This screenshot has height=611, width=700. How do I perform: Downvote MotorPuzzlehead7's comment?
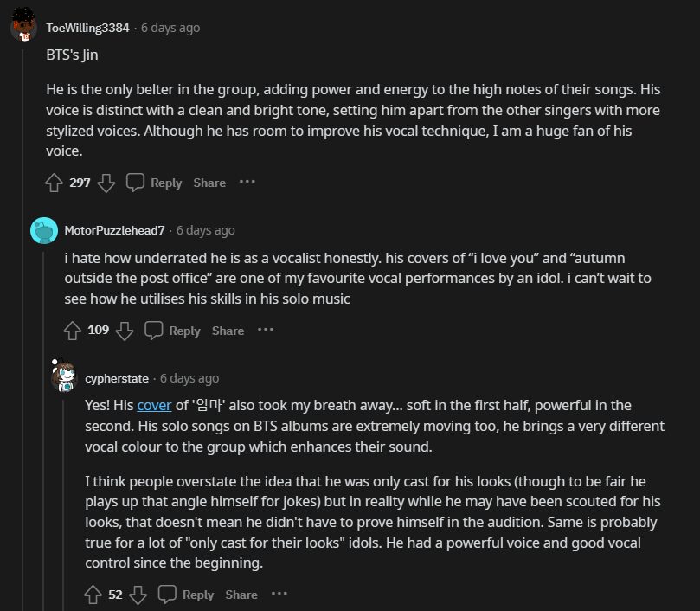point(125,331)
